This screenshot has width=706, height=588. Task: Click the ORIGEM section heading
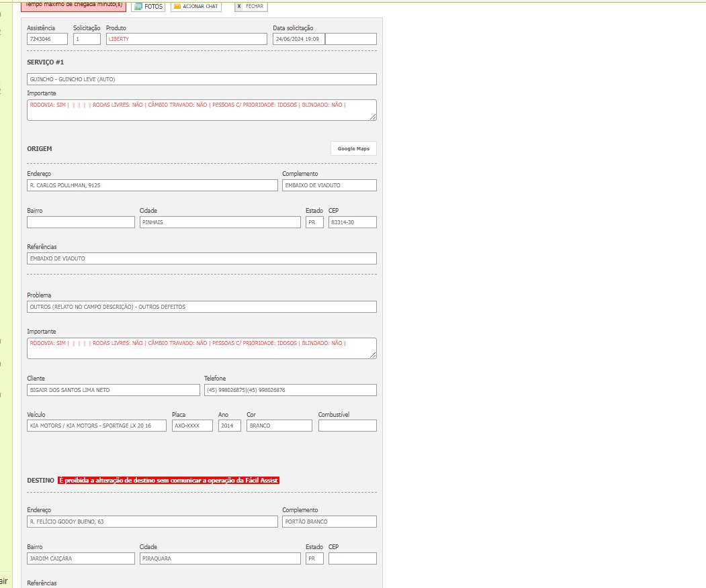40,148
